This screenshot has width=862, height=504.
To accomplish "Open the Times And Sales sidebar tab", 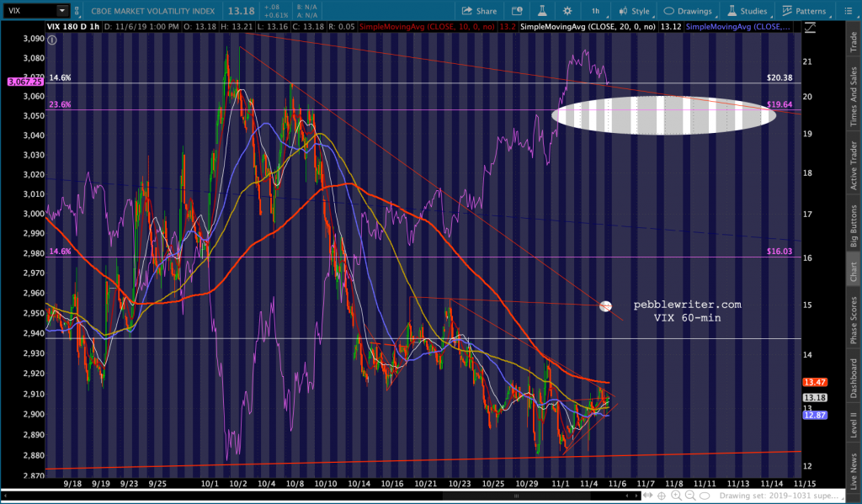I will [x=852, y=98].
